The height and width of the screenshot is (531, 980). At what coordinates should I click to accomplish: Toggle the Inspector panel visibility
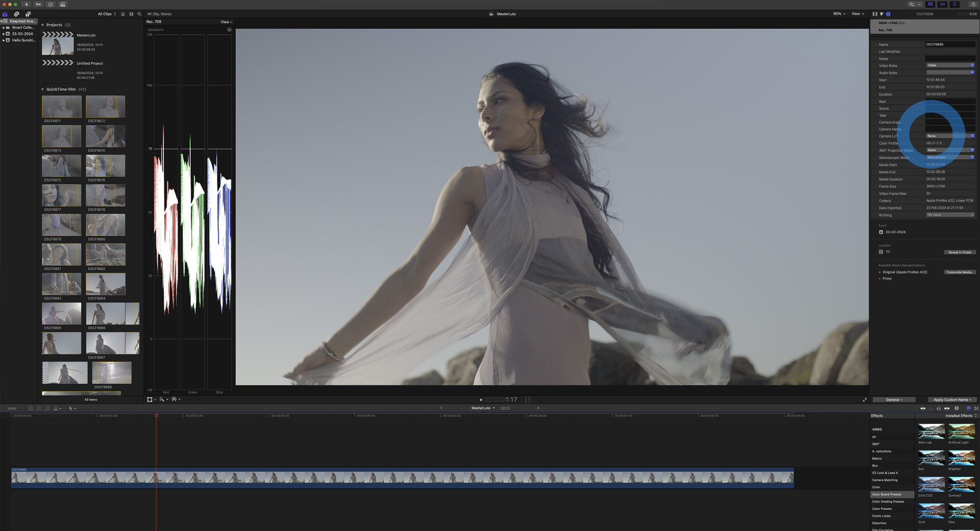[954, 4]
